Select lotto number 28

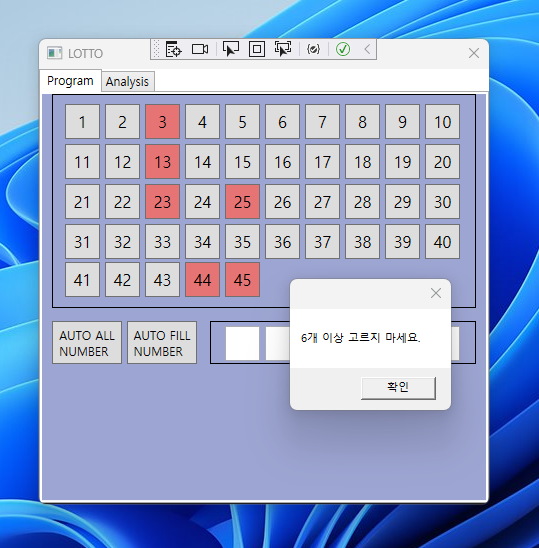pyautogui.click(x=362, y=202)
